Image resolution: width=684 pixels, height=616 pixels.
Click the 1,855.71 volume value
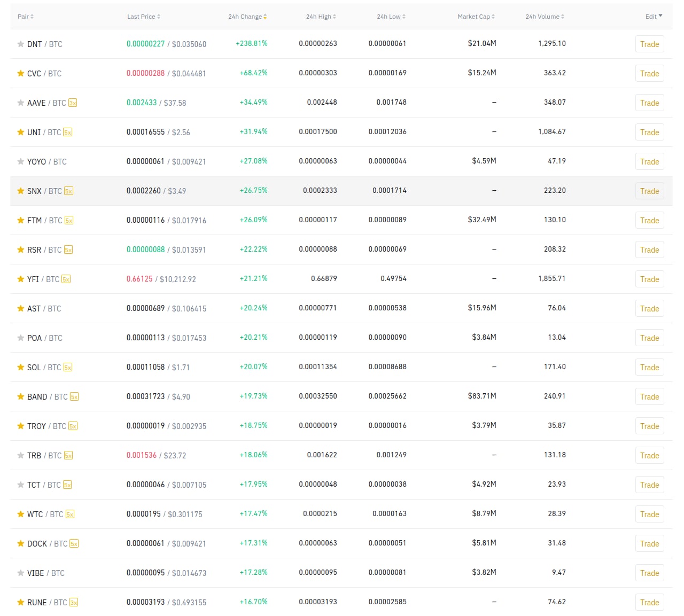click(x=552, y=279)
